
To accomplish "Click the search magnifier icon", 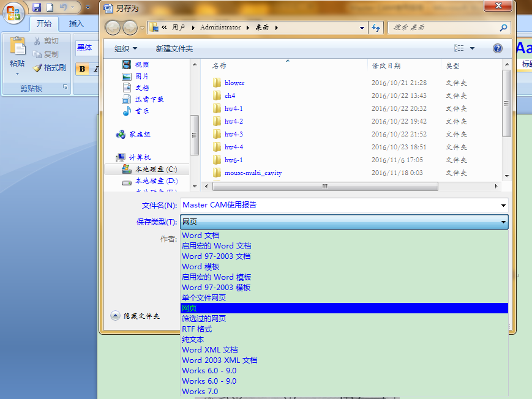I will 503,28.
